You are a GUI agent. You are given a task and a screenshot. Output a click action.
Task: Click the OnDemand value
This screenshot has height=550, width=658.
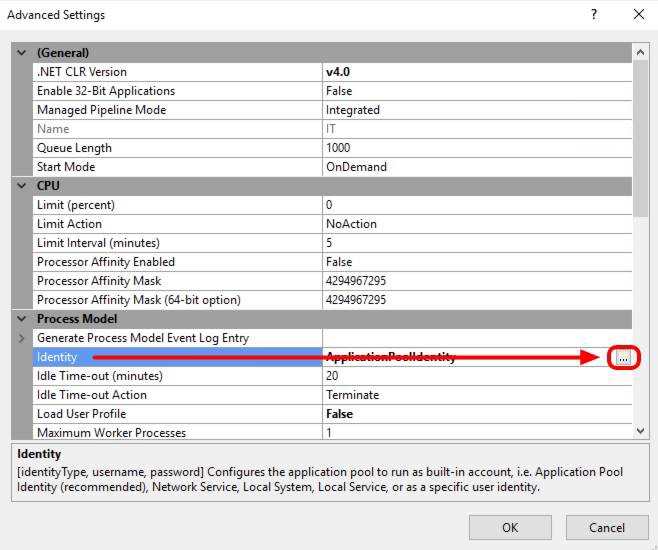click(x=477, y=167)
